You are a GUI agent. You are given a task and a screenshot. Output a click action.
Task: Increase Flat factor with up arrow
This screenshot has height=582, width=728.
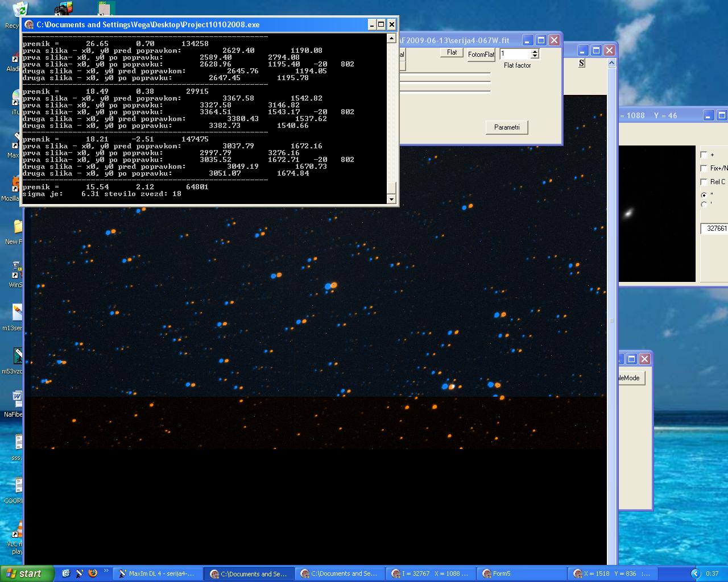pos(535,51)
